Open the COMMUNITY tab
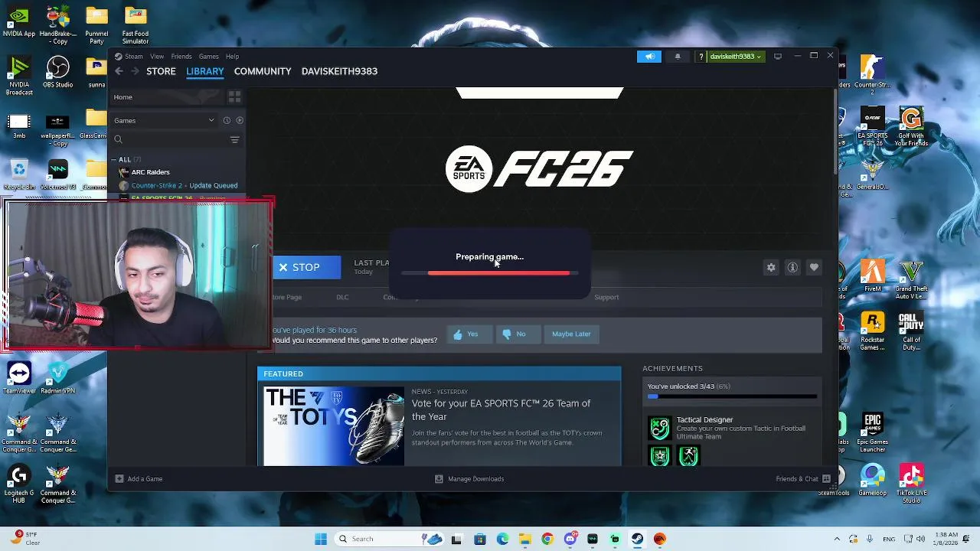980x551 pixels. pyautogui.click(x=263, y=71)
